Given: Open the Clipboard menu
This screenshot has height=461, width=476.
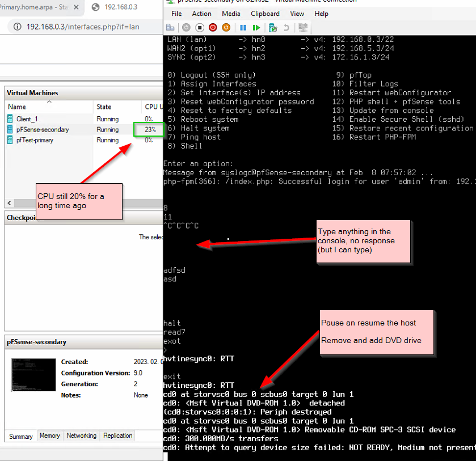Looking at the screenshot, I should [265, 14].
